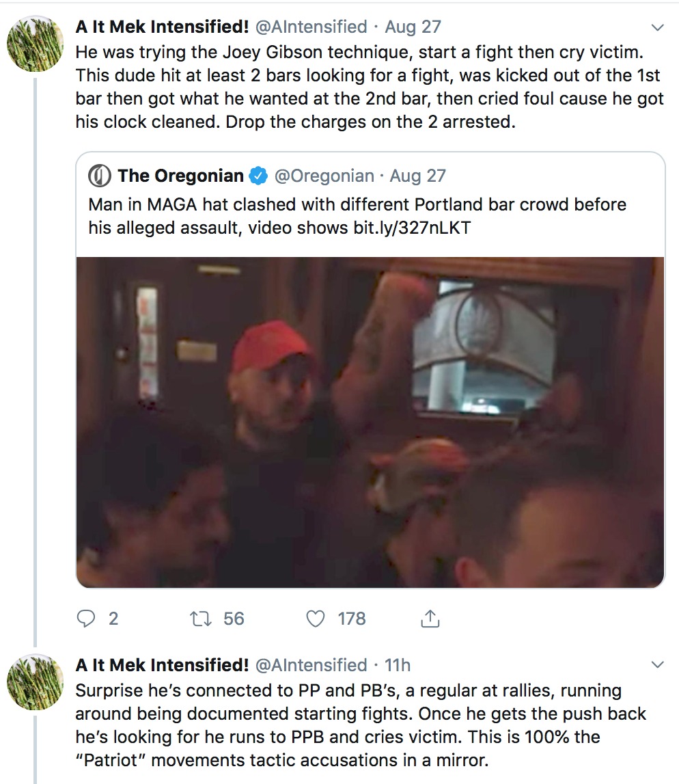The height and width of the screenshot is (784, 679).
Task: Click the @Oregonian handle in the quoted tweet
Action: pyautogui.click(x=324, y=176)
